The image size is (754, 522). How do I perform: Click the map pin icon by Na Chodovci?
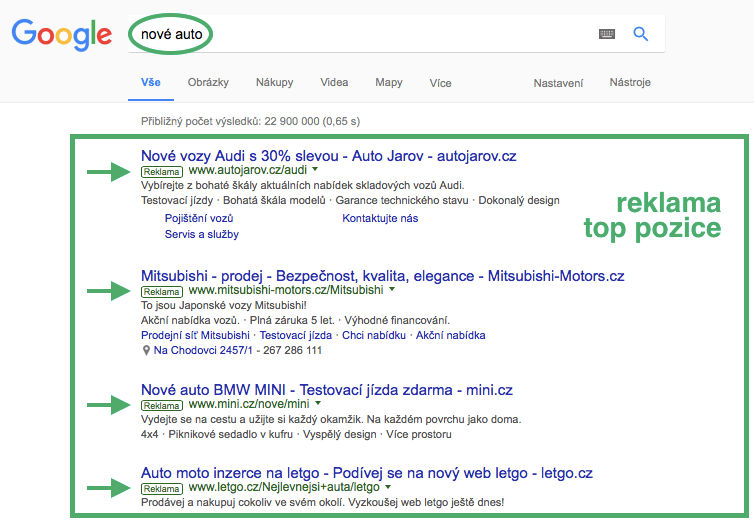click(146, 351)
